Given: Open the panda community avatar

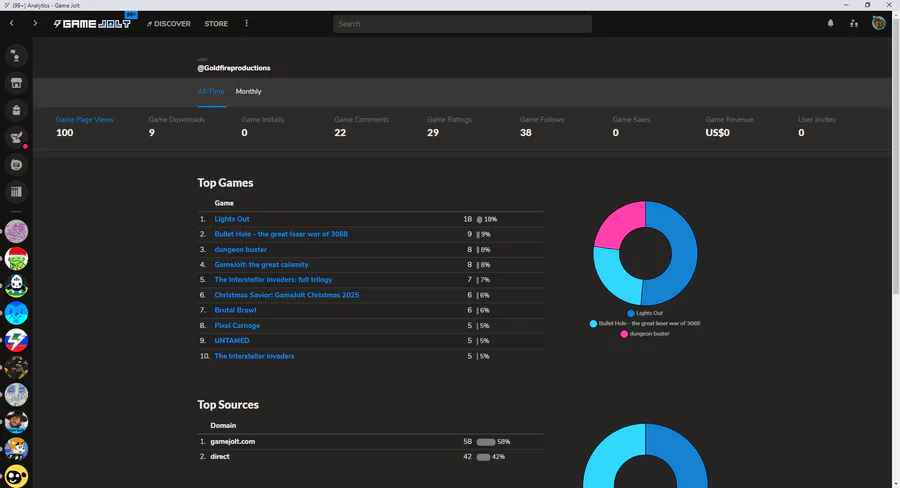Looking at the screenshot, I should [16, 286].
